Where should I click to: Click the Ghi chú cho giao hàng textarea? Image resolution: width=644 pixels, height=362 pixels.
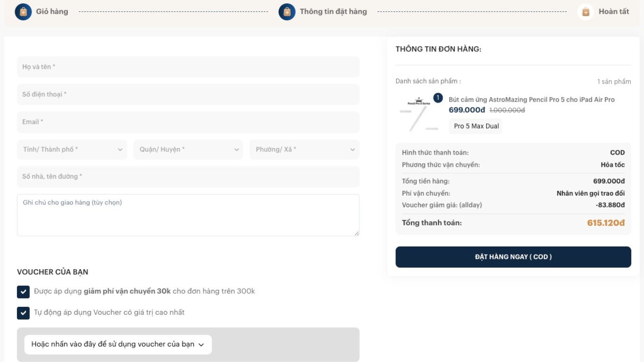188,215
